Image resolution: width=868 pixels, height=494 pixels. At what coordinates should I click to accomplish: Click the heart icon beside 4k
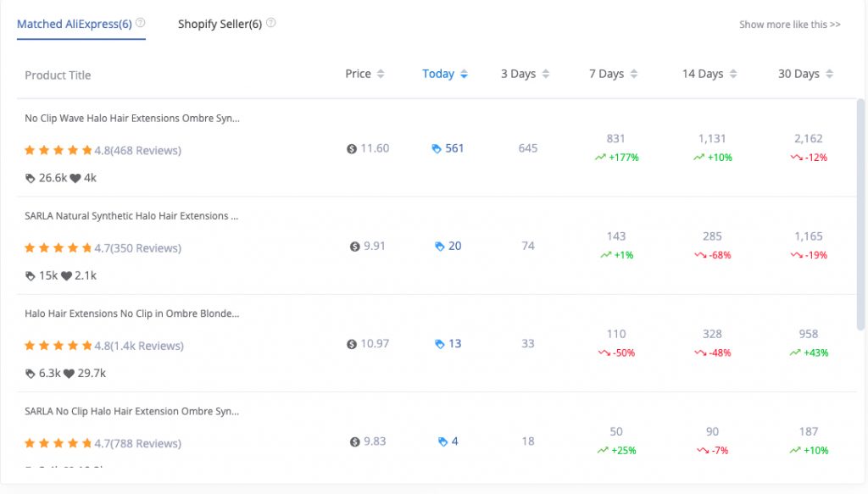[75, 178]
